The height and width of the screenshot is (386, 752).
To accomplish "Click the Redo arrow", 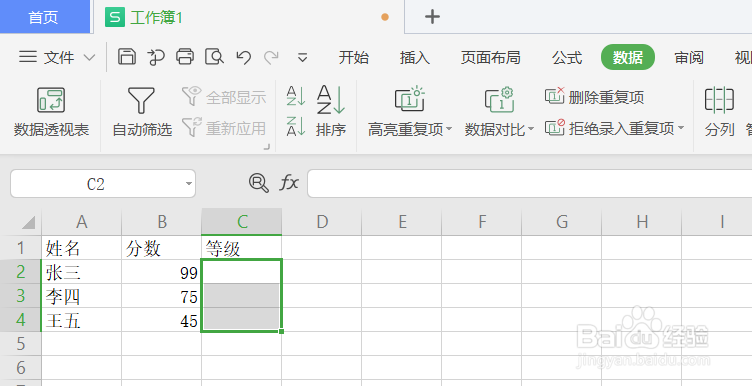I will [271, 57].
